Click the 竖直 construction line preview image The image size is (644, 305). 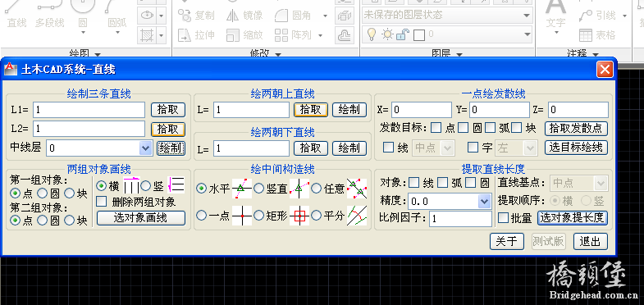pyautogui.click(x=299, y=189)
